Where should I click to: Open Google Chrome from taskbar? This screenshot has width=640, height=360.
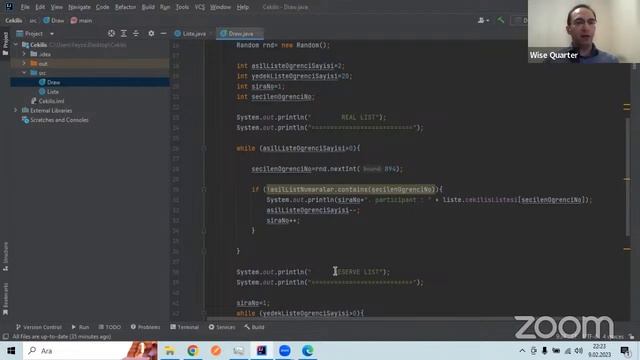pos(193,351)
